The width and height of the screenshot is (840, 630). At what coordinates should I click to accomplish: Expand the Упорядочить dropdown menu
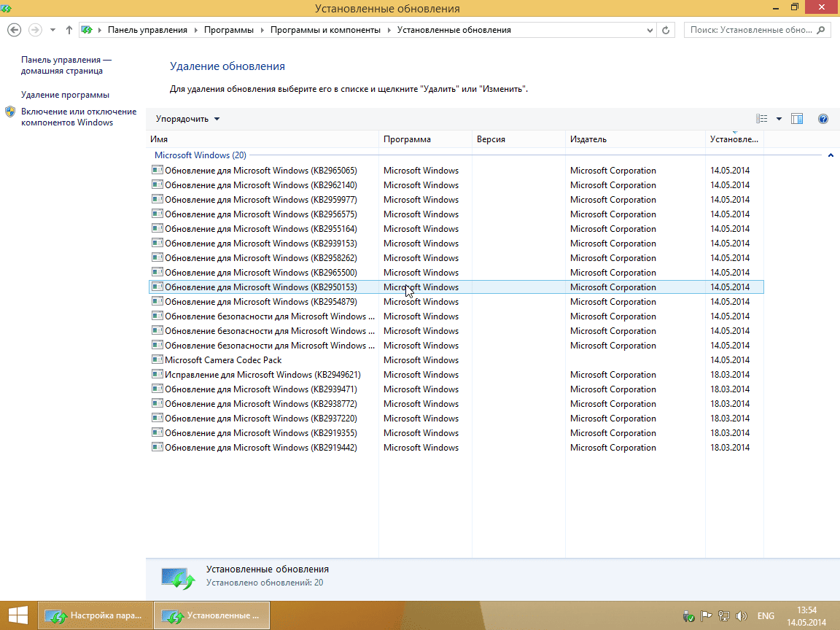click(187, 119)
